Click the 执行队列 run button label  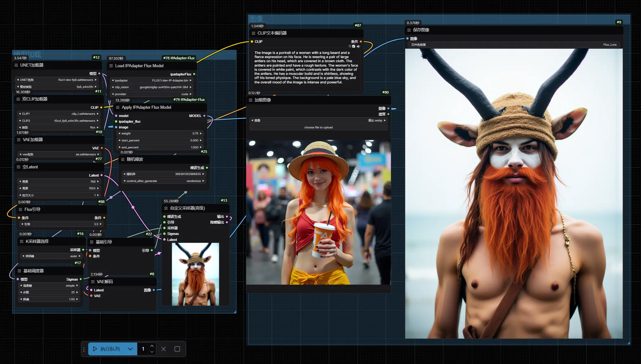(x=110, y=349)
